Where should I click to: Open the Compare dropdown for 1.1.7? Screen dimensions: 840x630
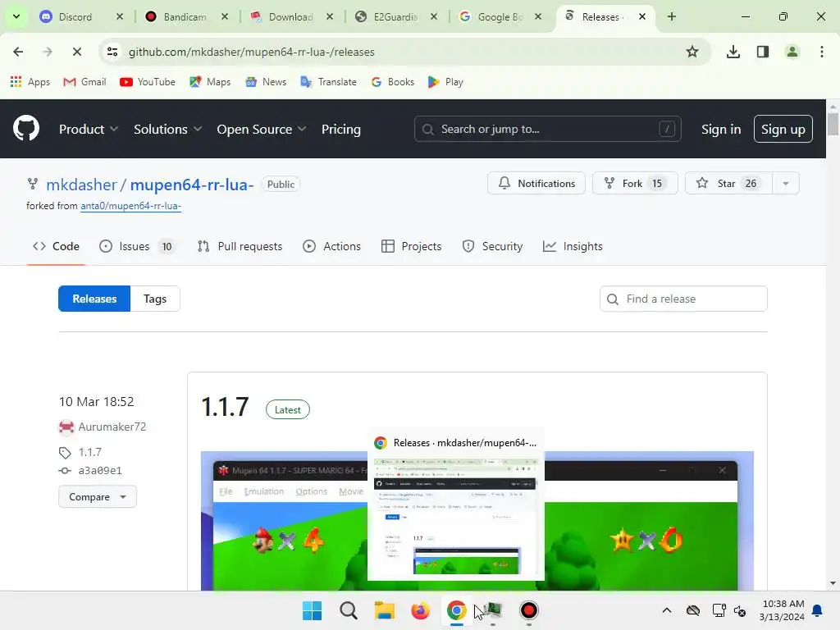pyautogui.click(x=98, y=496)
